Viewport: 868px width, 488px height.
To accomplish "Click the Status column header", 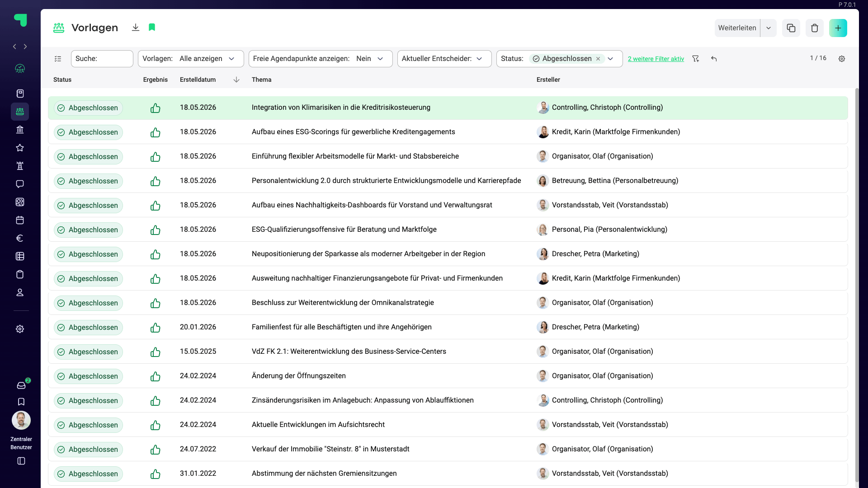I will (x=62, y=80).
